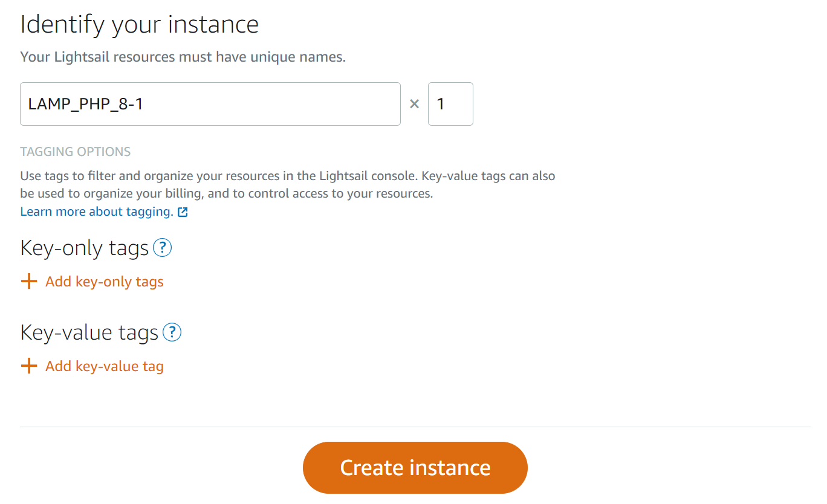Click the paragraph describing tag filtering and billing
827x504 pixels.
point(288,185)
